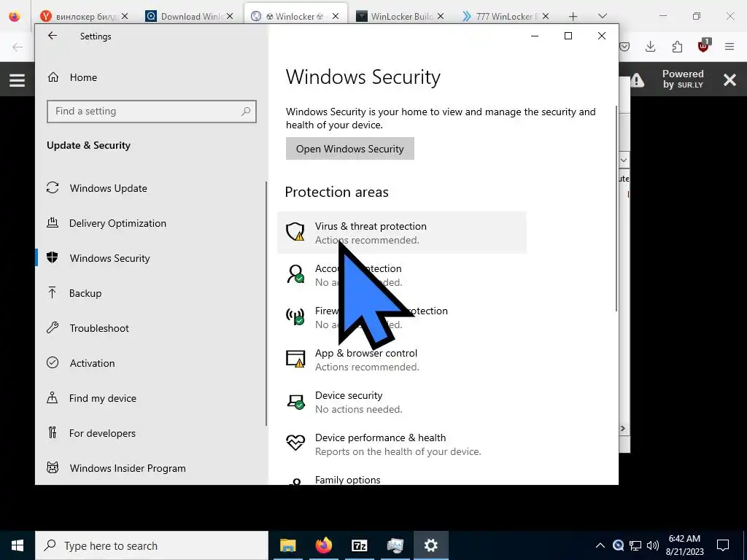Open the Firefox extensions puzzle icon
The image size is (747, 560).
[x=677, y=47]
